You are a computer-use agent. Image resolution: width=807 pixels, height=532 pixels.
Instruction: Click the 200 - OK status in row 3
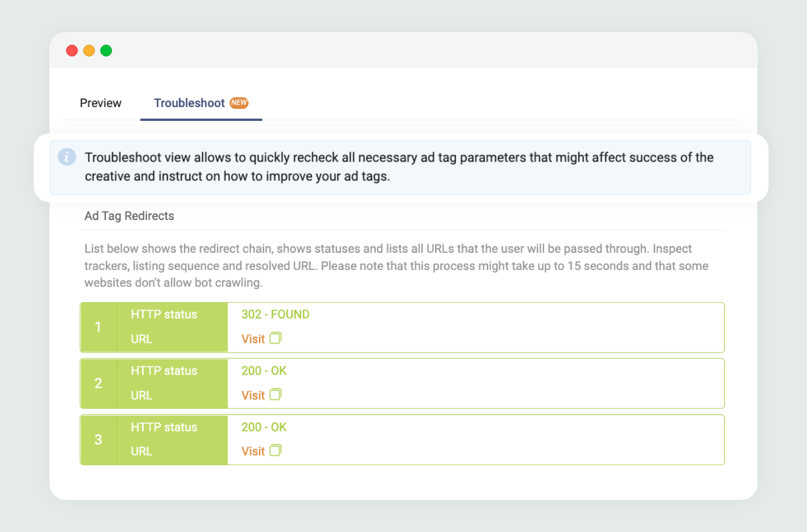264,427
